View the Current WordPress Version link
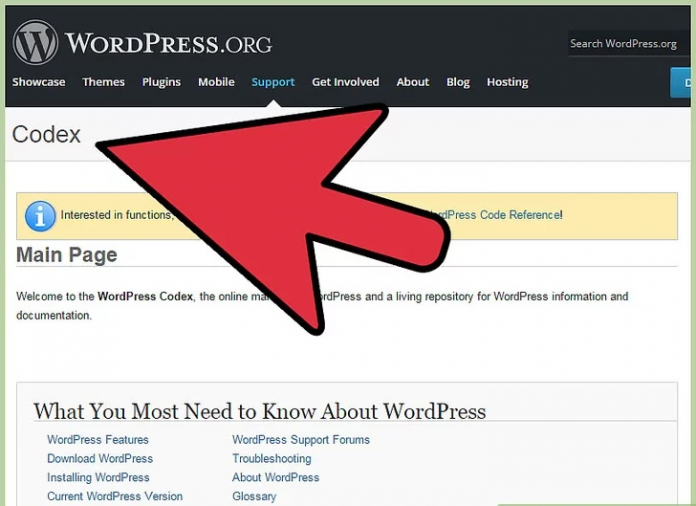Screen dimensions: 696x506 click(x=115, y=497)
